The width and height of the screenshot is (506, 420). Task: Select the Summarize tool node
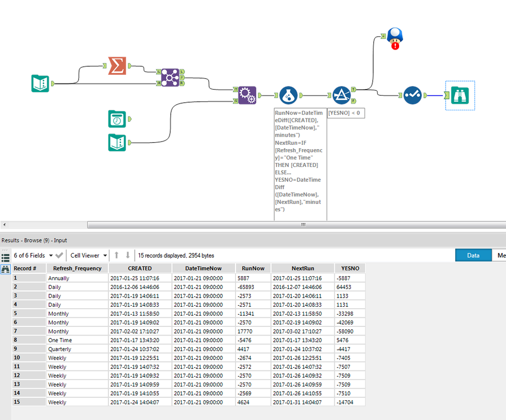pyautogui.click(x=117, y=66)
